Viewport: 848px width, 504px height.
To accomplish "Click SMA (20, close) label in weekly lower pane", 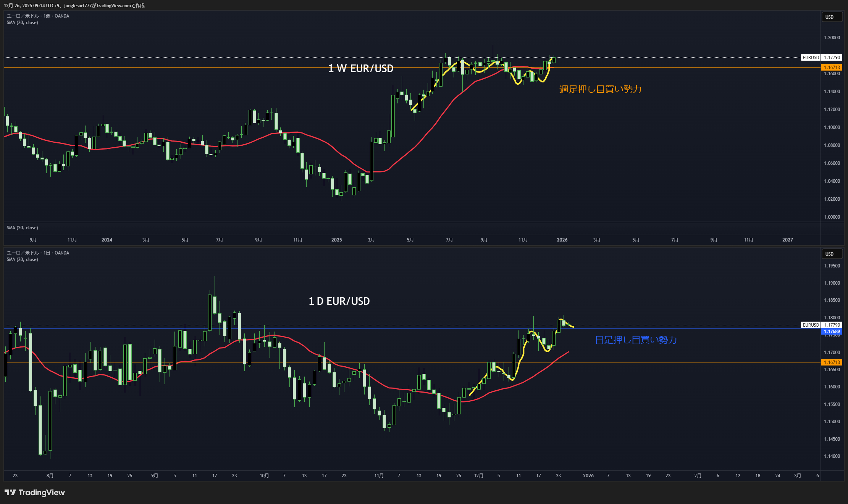I will [22, 228].
